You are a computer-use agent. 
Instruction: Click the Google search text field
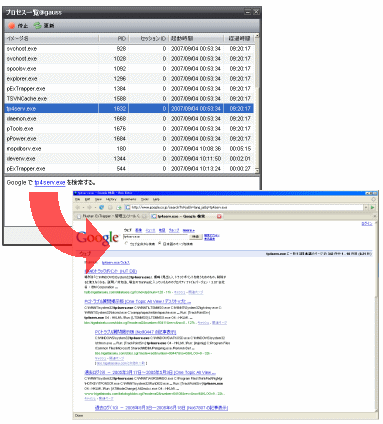155,236
